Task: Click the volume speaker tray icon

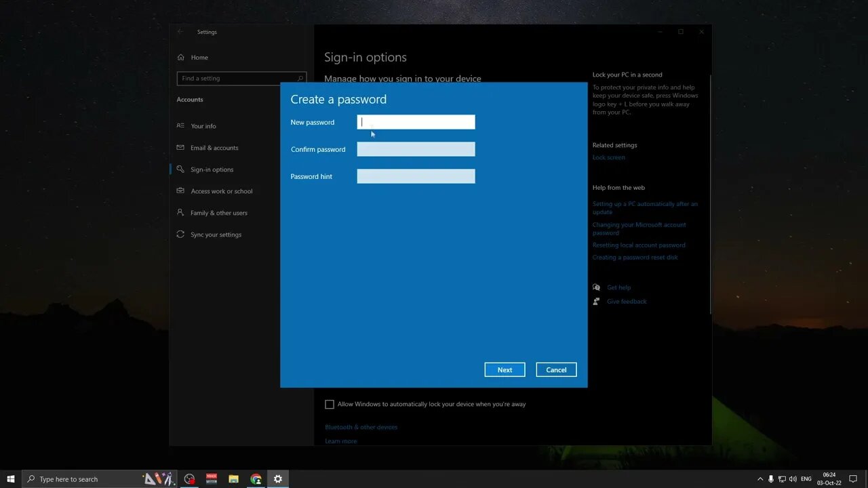Action: (x=793, y=479)
